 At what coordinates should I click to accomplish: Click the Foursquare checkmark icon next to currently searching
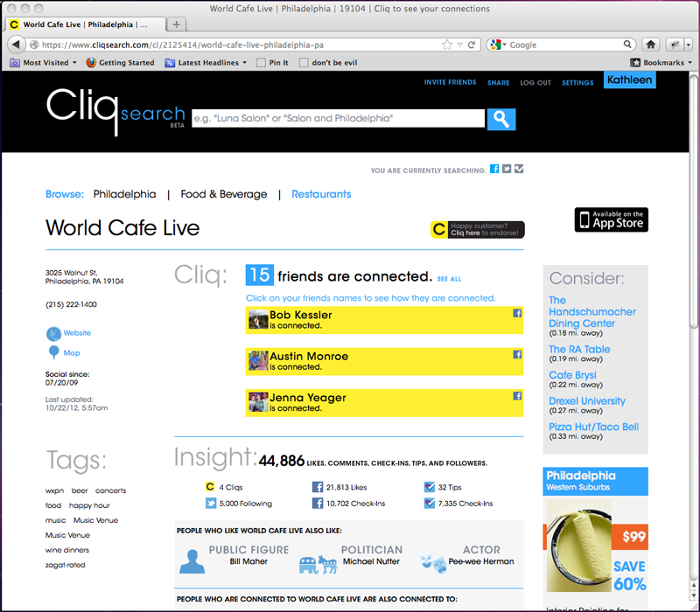tap(519, 169)
